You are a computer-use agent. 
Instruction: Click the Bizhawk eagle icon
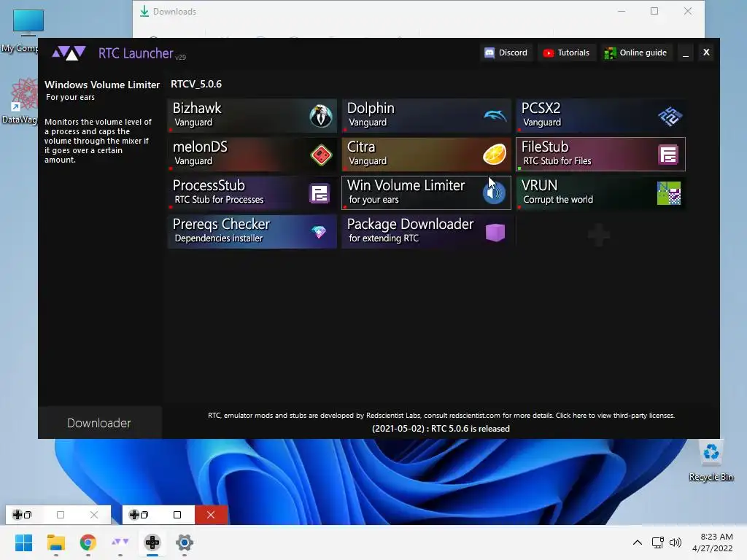pos(321,116)
